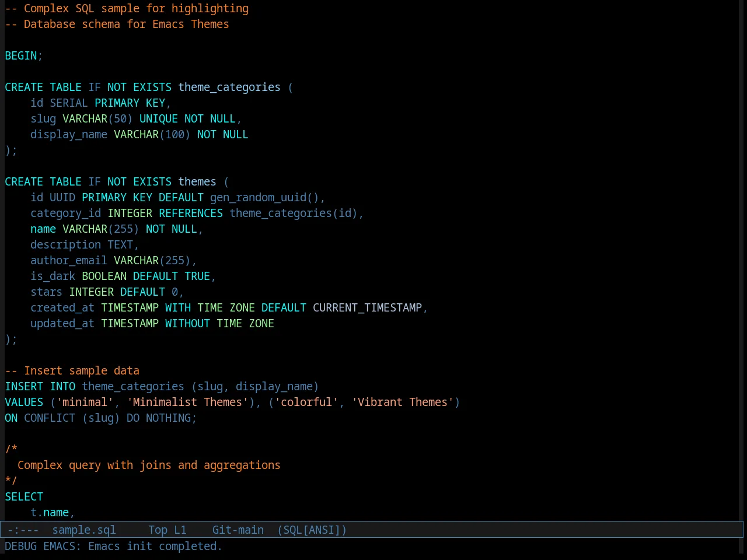This screenshot has height=560, width=747.
Task: Click the is_dark column name
Action: coord(53,276)
